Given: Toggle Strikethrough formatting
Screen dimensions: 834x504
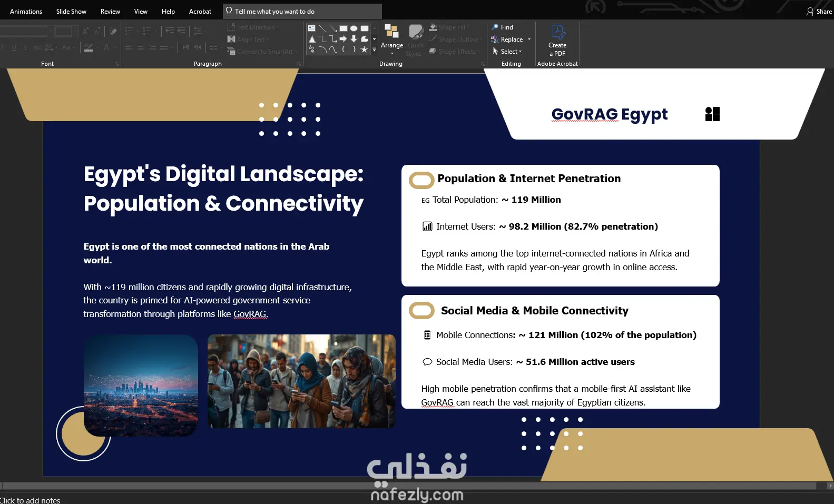Looking at the screenshot, I should pos(37,47).
